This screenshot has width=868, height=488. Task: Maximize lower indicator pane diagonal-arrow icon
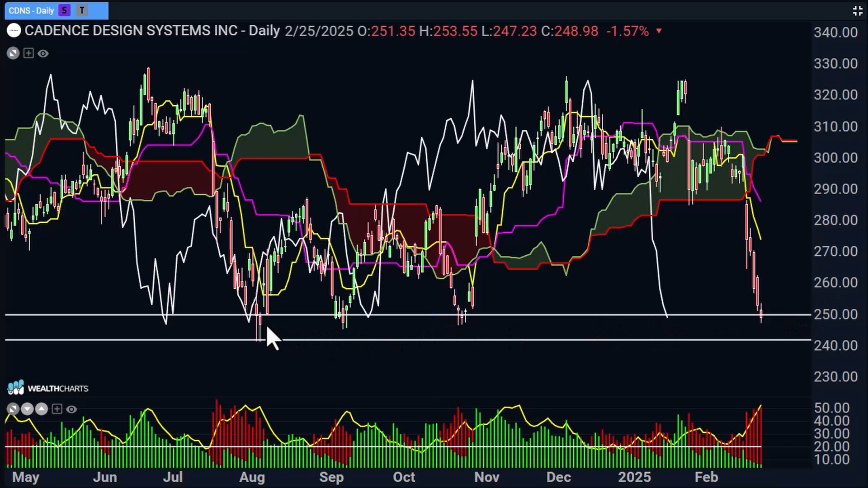click(x=13, y=409)
